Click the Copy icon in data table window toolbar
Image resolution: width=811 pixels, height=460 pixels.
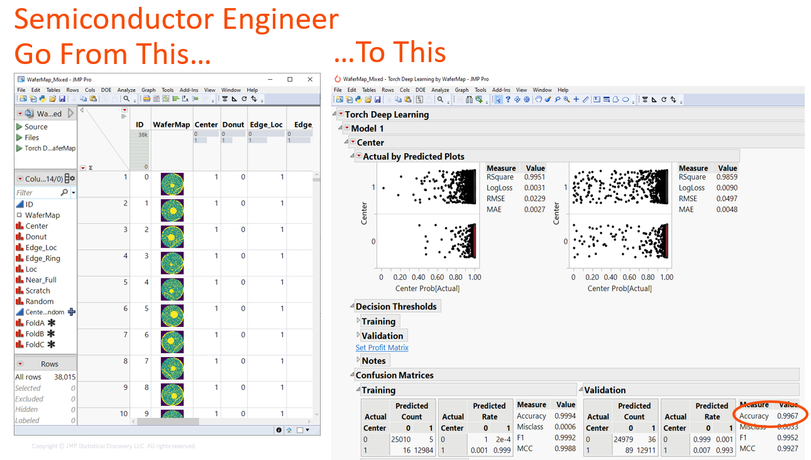(x=83, y=98)
